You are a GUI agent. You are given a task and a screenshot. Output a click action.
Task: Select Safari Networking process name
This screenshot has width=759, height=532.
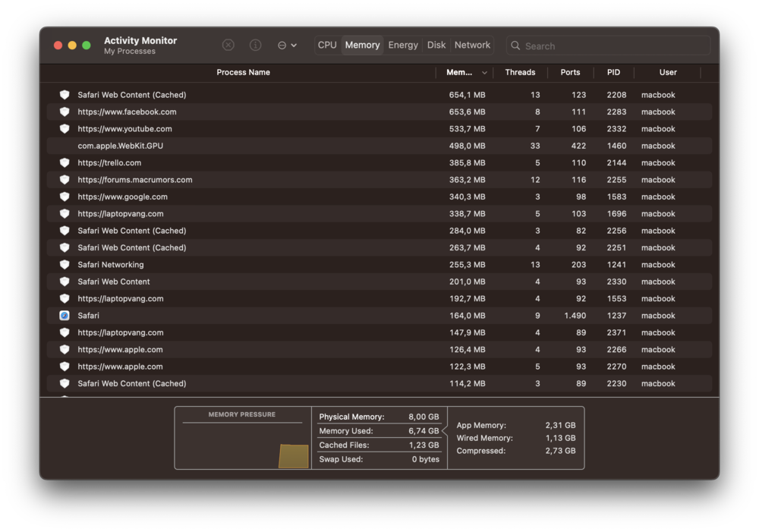(x=110, y=265)
